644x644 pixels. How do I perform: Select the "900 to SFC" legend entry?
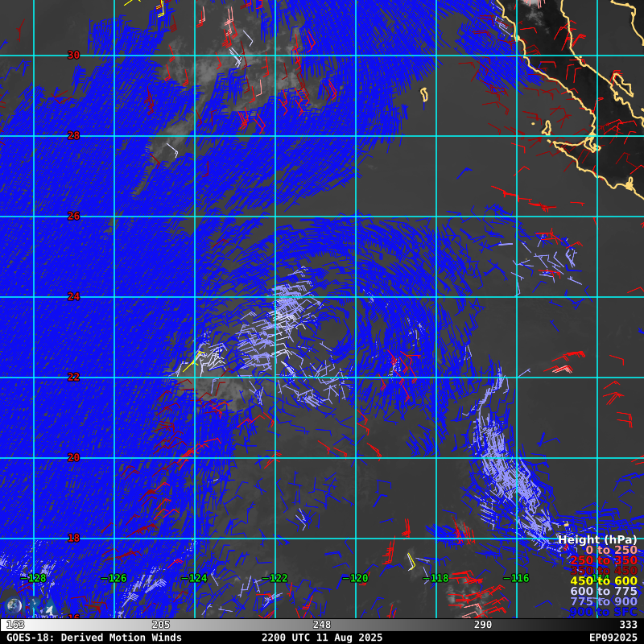604,612
